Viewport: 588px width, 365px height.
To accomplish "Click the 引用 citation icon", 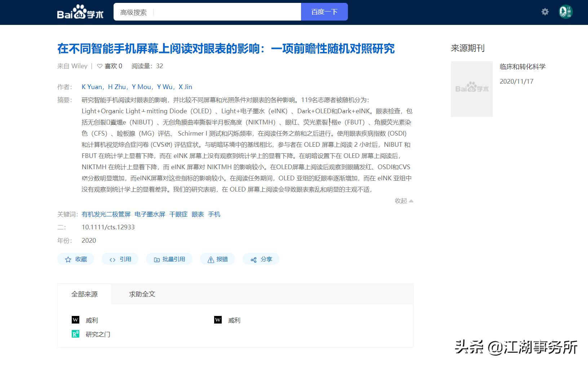I will point(112,259).
